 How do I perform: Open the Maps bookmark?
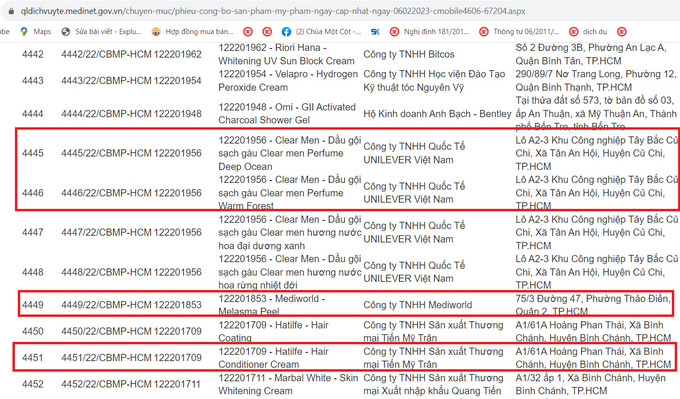tap(36, 32)
